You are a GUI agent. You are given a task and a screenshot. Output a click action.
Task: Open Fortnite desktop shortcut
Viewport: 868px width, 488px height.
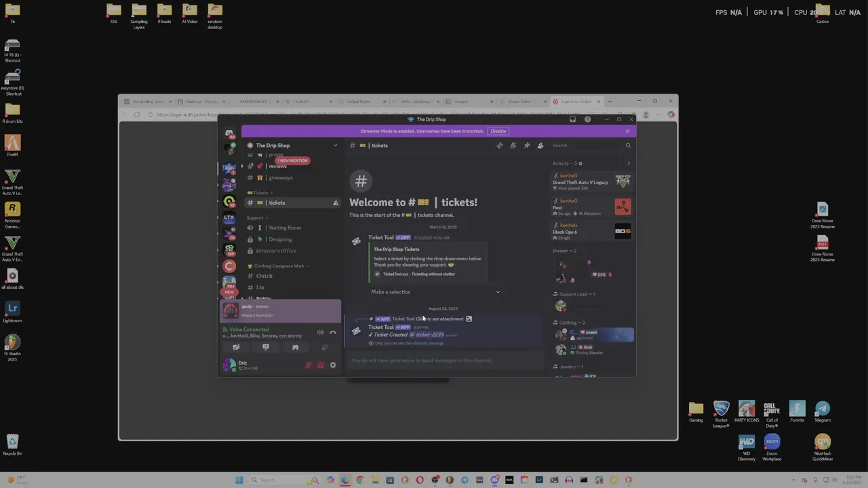pyautogui.click(x=797, y=411)
